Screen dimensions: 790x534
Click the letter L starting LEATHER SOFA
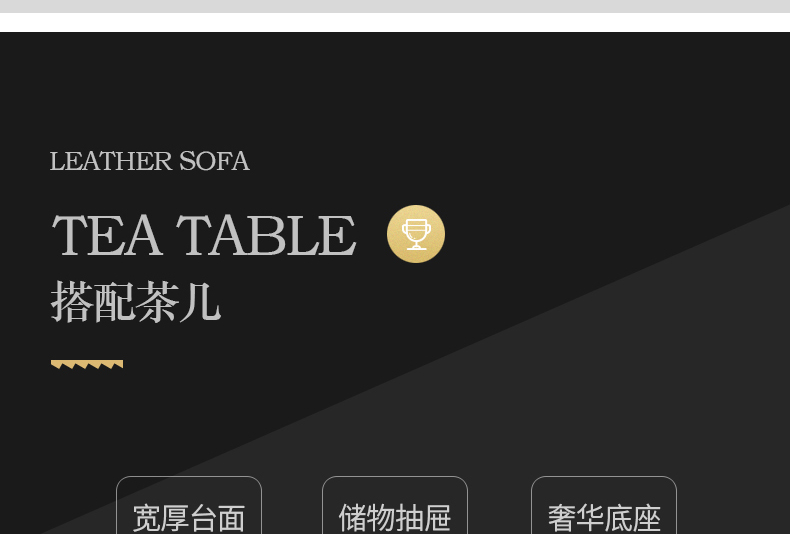coord(57,161)
